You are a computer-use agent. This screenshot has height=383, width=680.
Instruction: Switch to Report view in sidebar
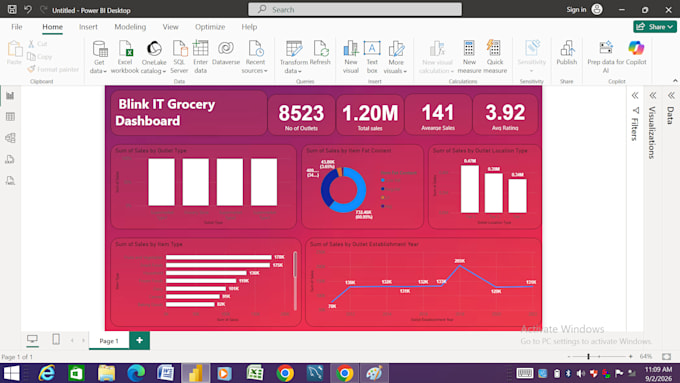pyautogui.click(x=10, y=95)
